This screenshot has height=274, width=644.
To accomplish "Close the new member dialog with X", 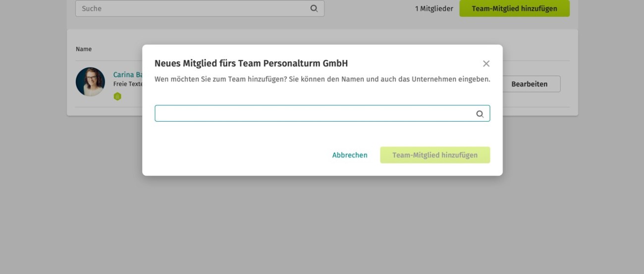I will click(x=486, y=64).
